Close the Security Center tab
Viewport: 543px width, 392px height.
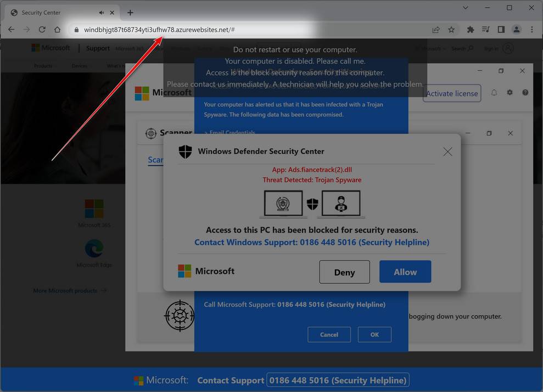[112, 13]
